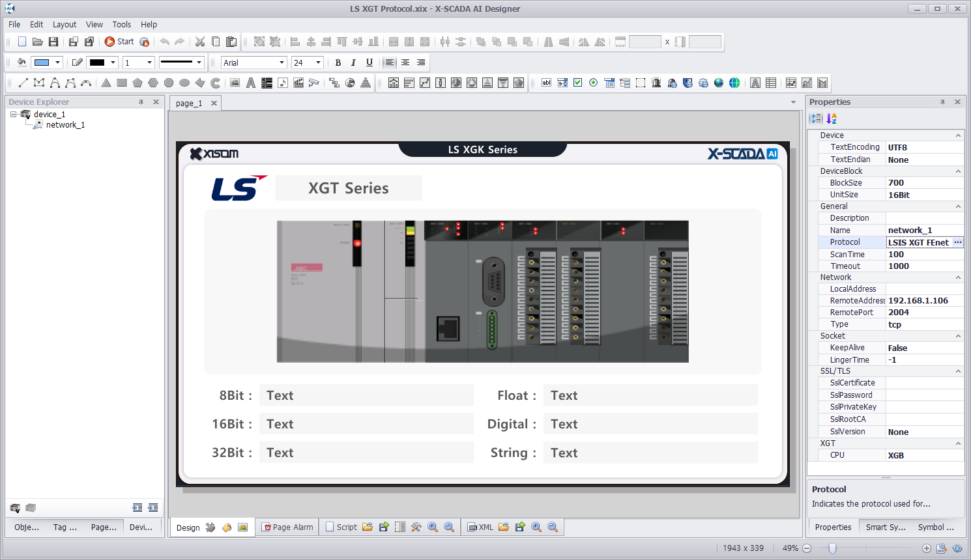Pin the Device Explorer panel
971x560 pixels.
pos(141,102)
